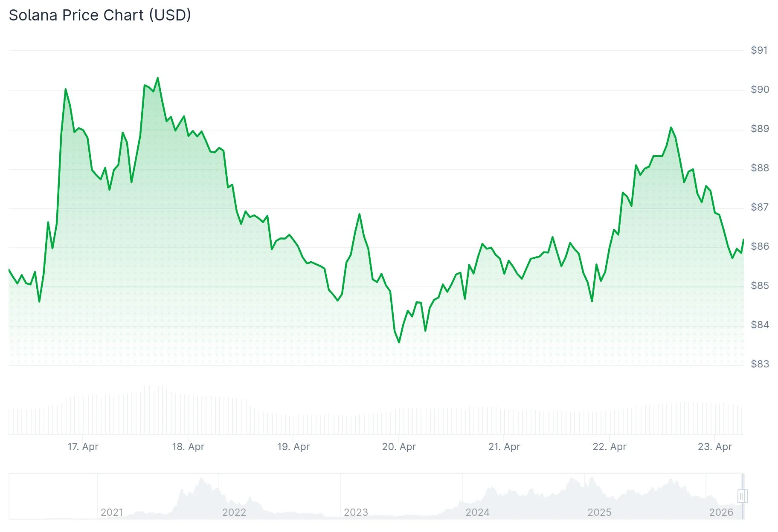The height and width of the screenshot is (532, 778).
Task: Click the 2021 label in the navigator timeline
Action: coord(112,512)
